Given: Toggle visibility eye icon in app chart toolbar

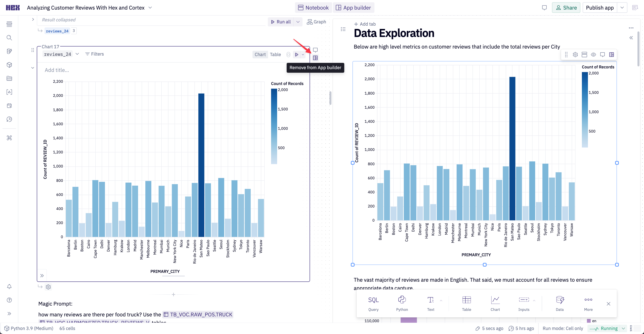Looking at the screenshot, I should 593,55.
